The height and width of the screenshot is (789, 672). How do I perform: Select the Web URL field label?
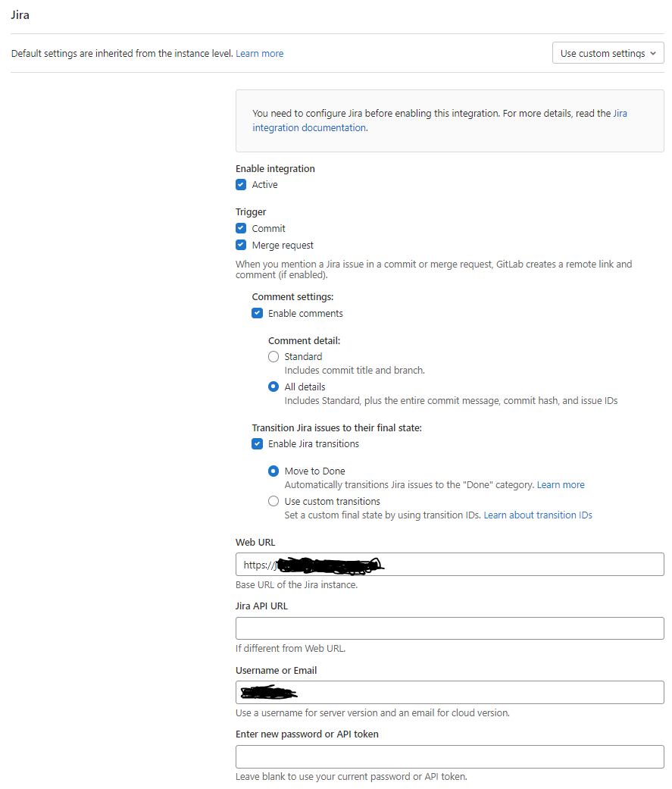255,543
